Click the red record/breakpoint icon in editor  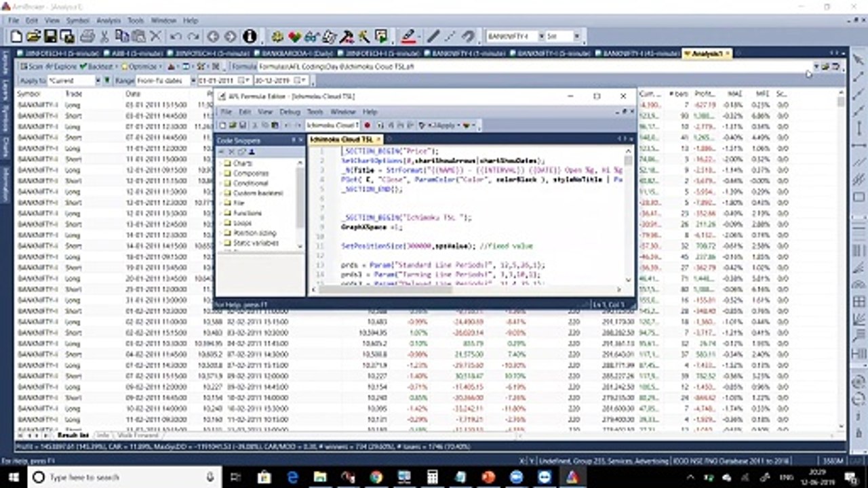pos(368,125)
